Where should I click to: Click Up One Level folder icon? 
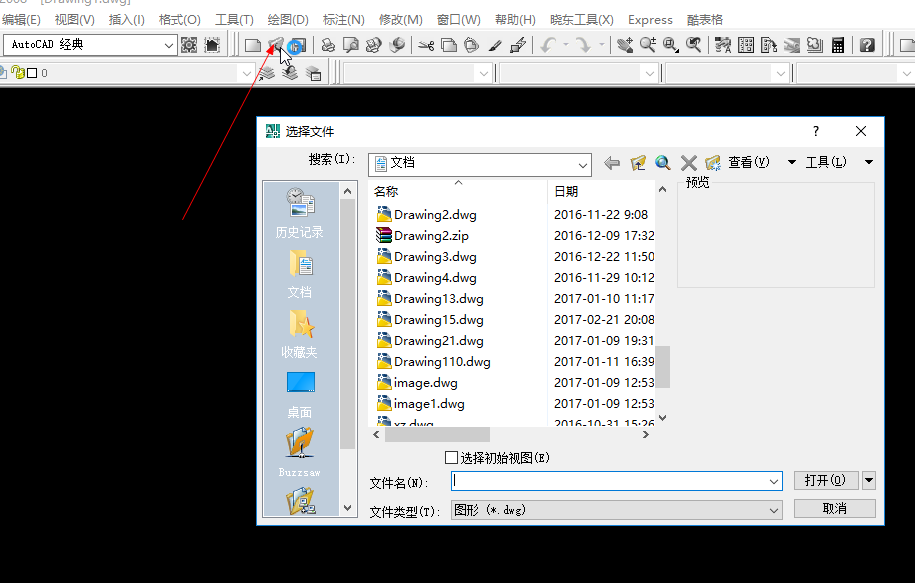(638, 163)
